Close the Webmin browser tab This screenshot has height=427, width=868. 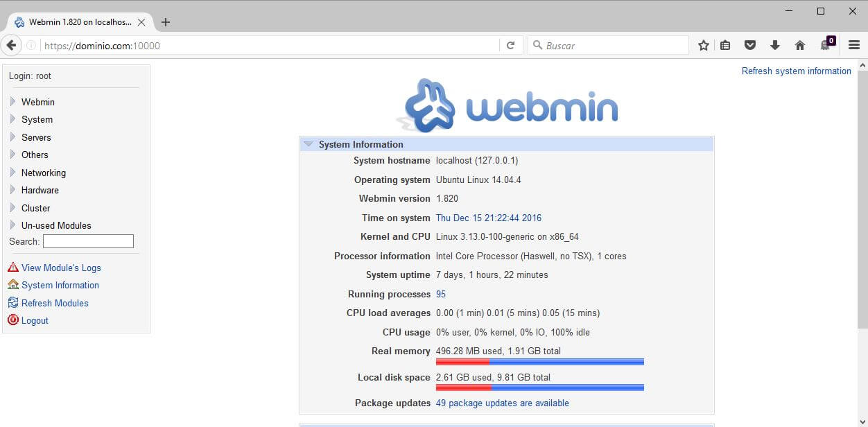[141, 22]
